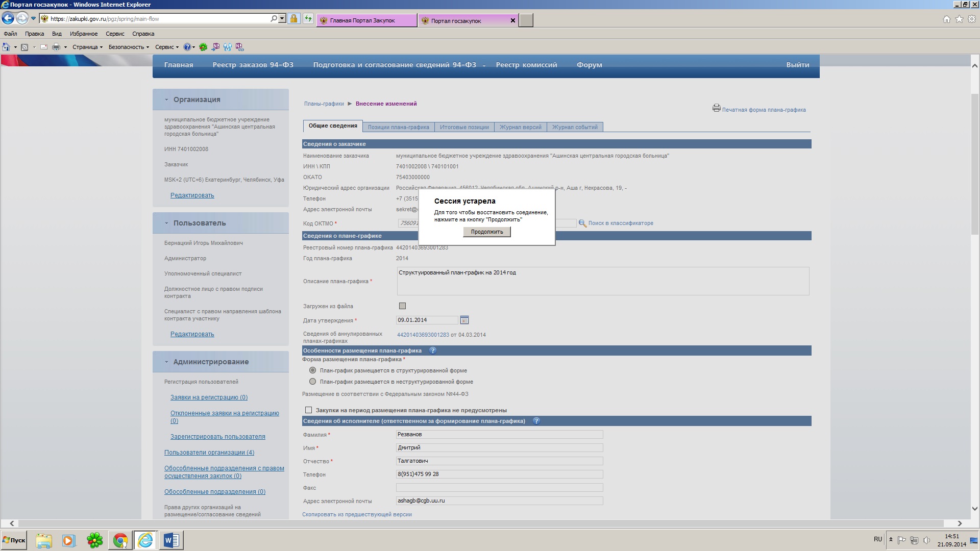Image resolution: width=980 pixels, height=551 pixels.
Task: Open the Безопасность dropdown menu
Action: (x=128, y=47)
